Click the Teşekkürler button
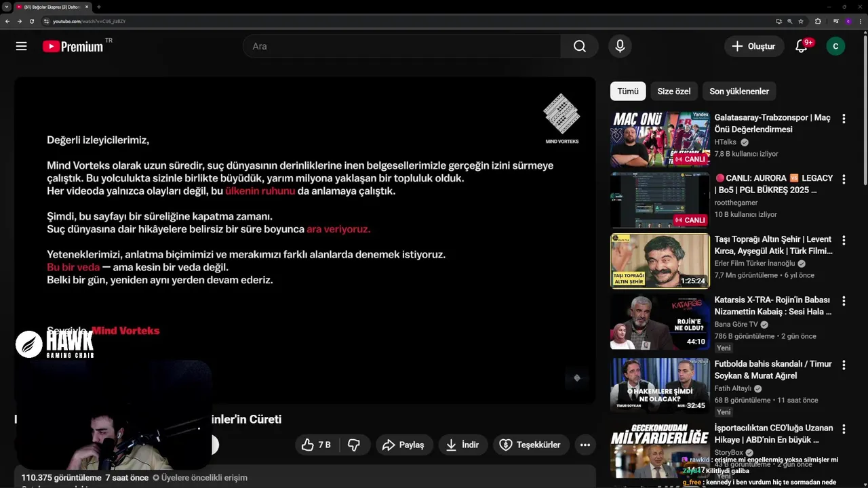 [530, 445]
